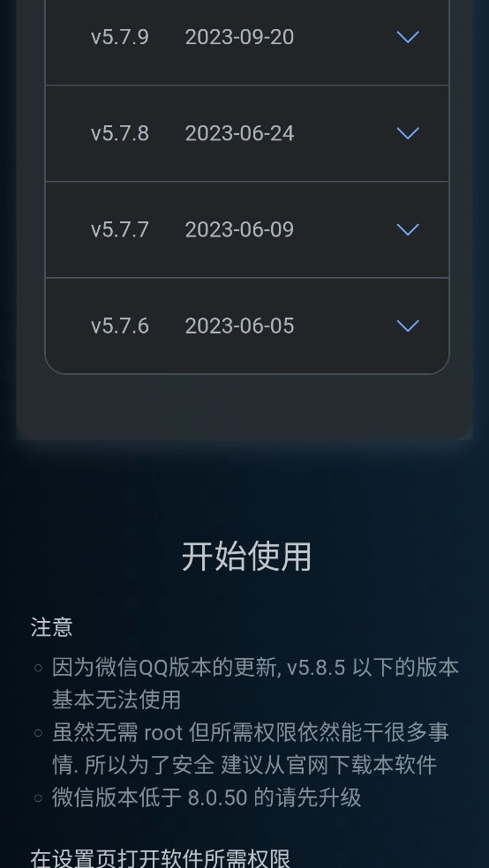
Task: Tap the v5.7.6 version label
Action: click(x=120, y=326)
